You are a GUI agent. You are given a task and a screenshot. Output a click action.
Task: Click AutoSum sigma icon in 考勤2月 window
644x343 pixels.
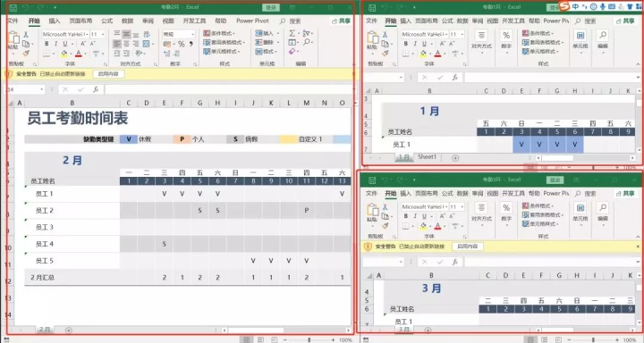point(292,33)
